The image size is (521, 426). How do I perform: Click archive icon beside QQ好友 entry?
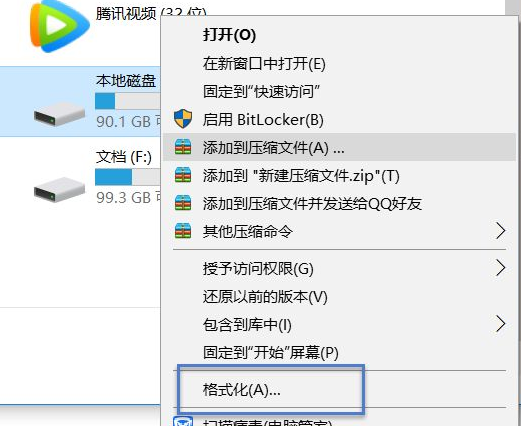pos(183,203)
